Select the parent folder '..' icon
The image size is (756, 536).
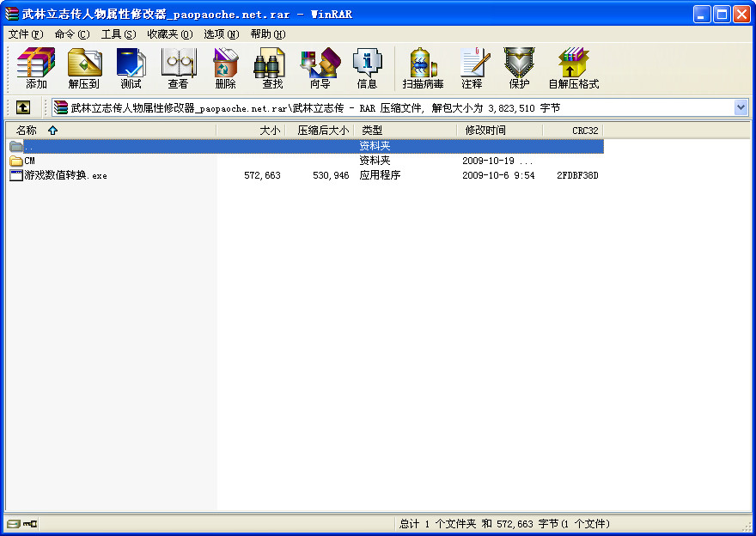[x=16, y=146]
